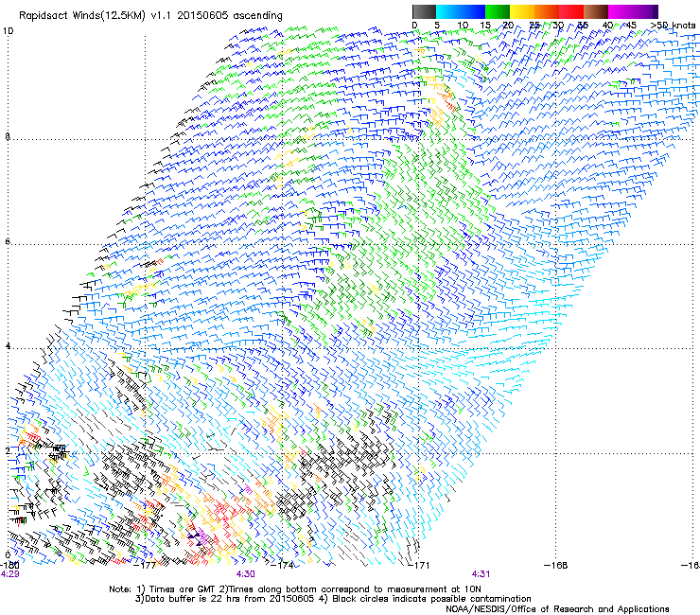Click the gray 0-5 knots legend swatch
The width and height of the screenshot is (700, 615).
pos(424,11)
